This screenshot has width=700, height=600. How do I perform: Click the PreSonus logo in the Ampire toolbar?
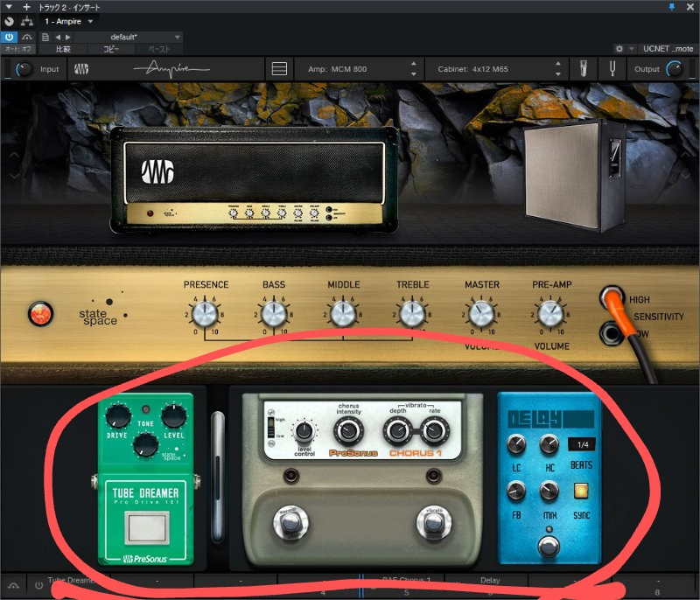click(81, 69)
